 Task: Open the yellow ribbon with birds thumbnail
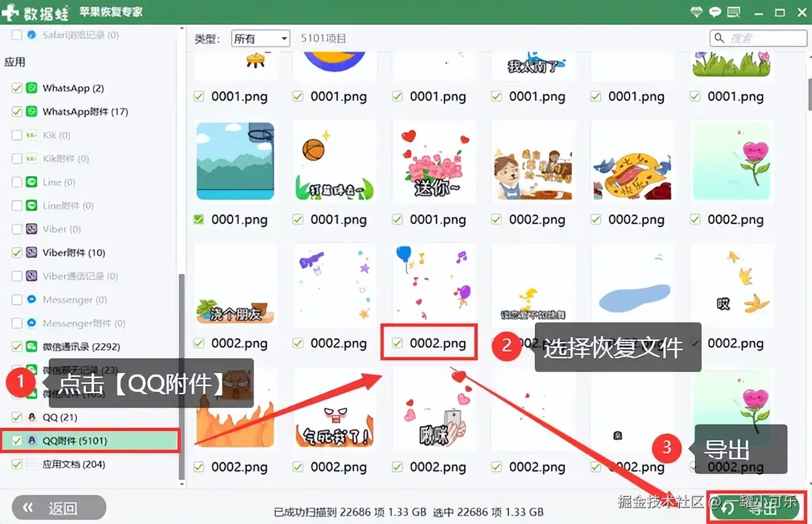coord(632,161)
